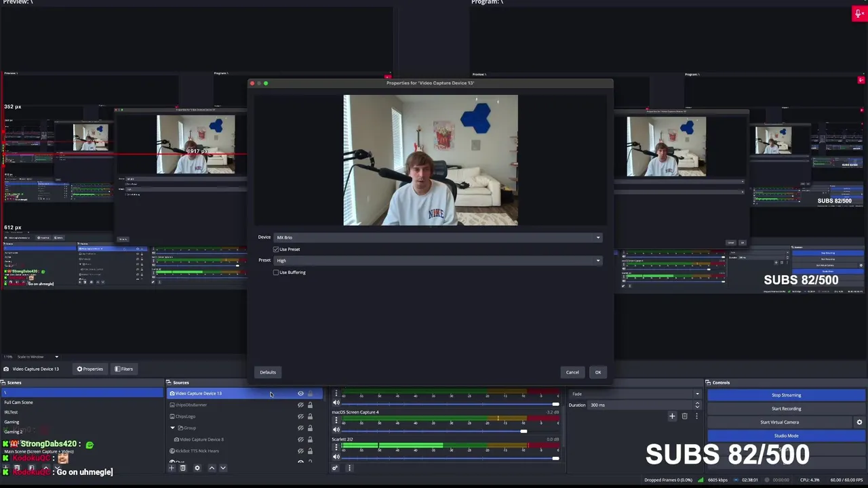Toggle lock on Video Capture Device 8
This screenshot has width=868, height=488.
click(311, 440)
